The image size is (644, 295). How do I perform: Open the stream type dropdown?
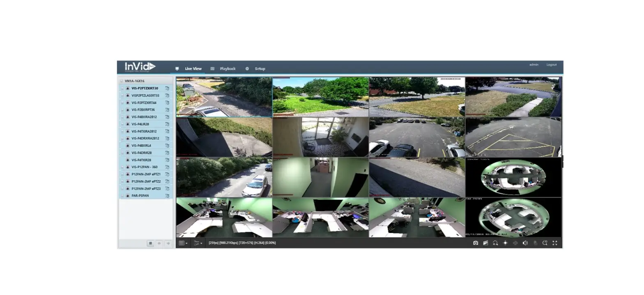pos(198,243)
